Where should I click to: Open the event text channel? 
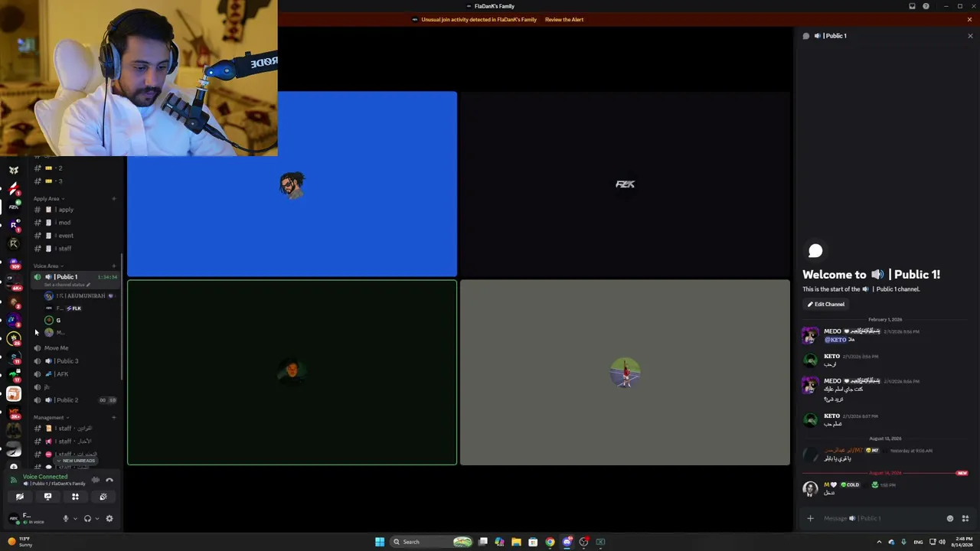pos(75,235)
